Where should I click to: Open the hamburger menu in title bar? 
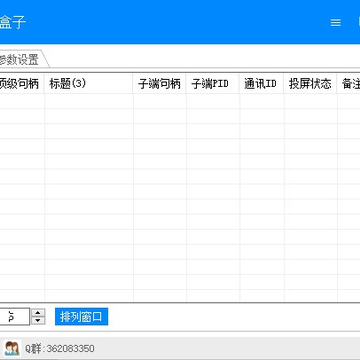point(335,22)
